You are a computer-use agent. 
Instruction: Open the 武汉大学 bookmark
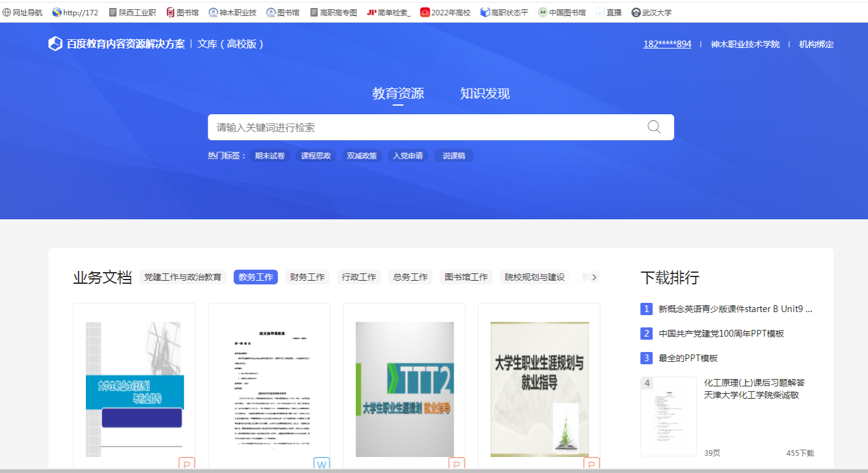click(651, 12)
